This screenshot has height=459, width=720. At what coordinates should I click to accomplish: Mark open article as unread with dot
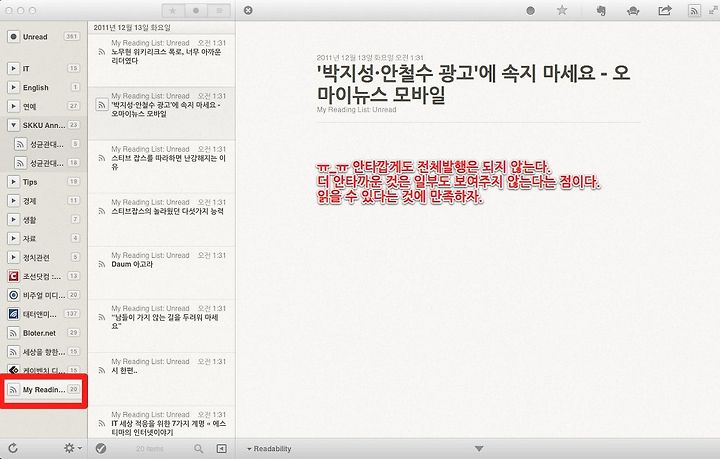[x=530, y=10]
